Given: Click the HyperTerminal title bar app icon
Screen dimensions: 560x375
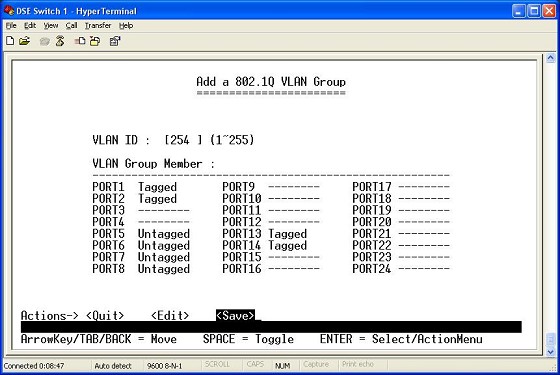Looking at the screenshot, I should [x=9, y=10].
